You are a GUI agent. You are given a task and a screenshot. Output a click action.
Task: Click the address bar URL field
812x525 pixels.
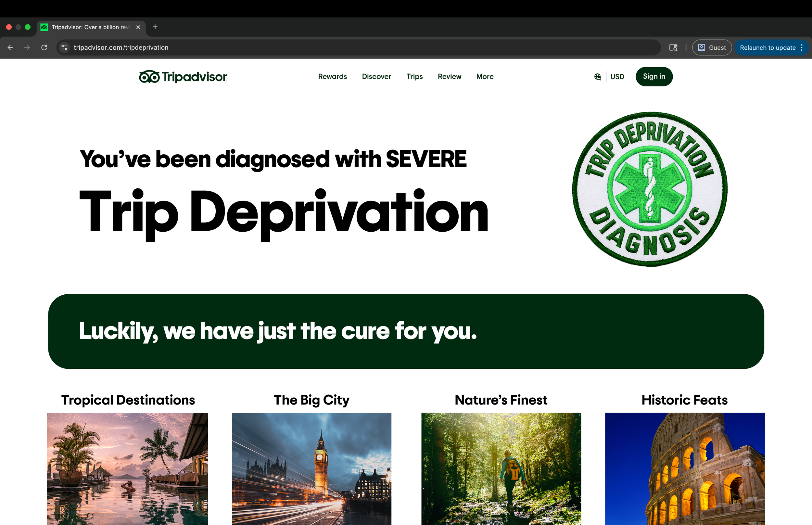[x=341, y=47]
